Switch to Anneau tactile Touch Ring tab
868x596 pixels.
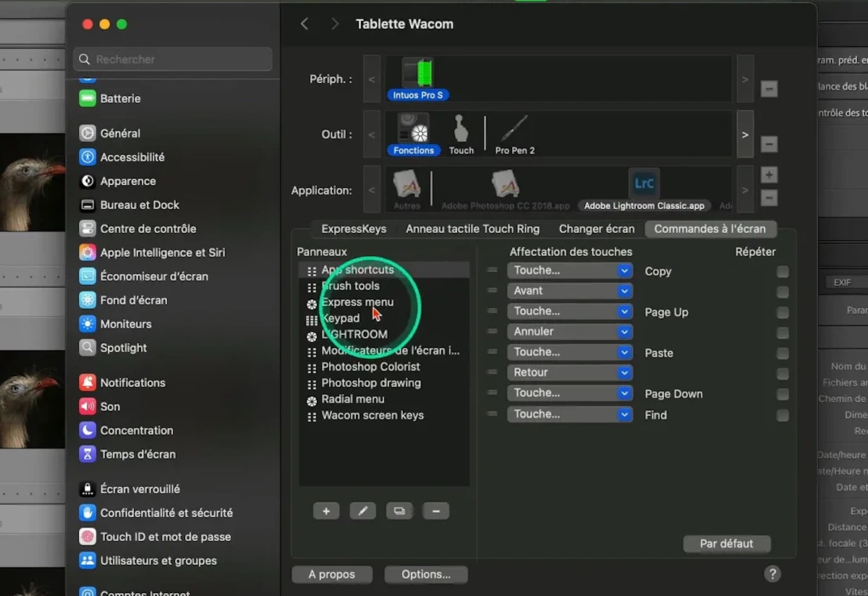coord(472,229)
